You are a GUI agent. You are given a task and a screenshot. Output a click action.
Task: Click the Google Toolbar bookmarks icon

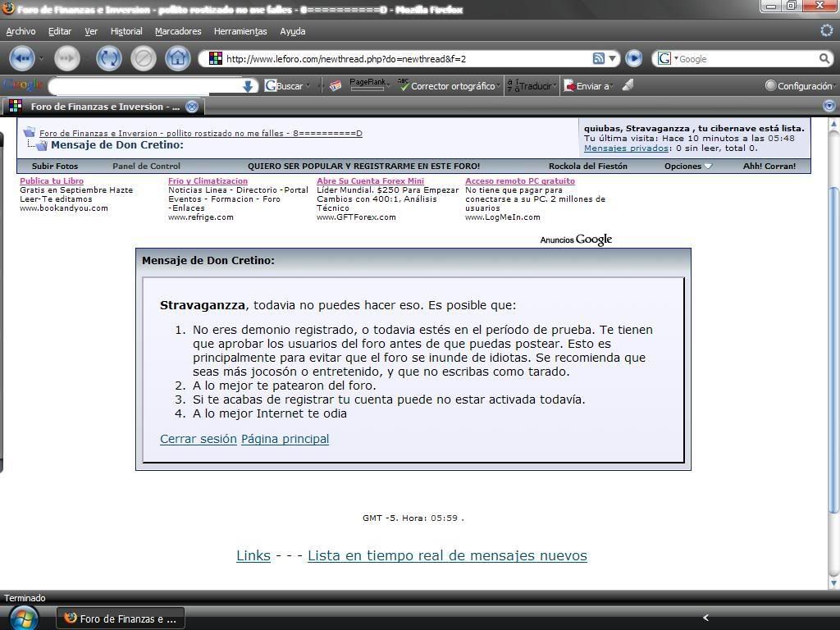(x=336, y=85)
